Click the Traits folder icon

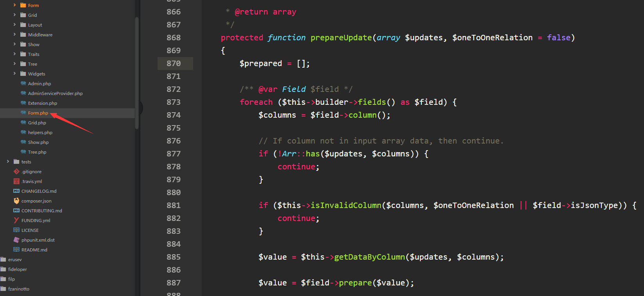point(23,54)
